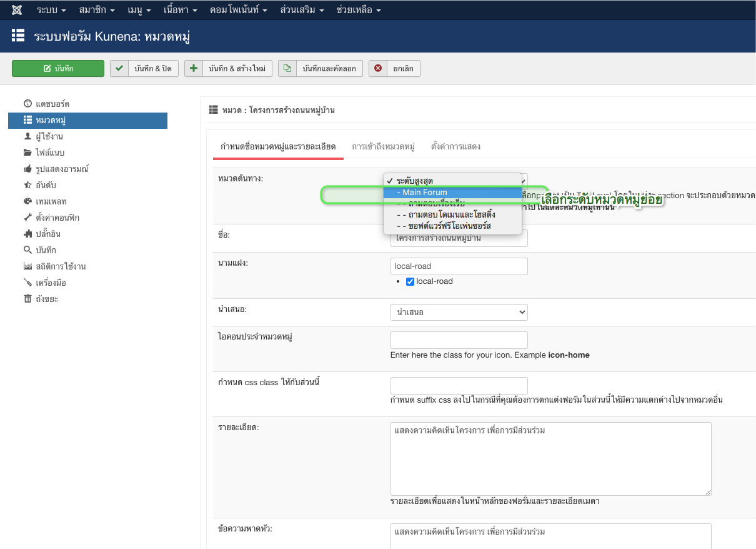The height and width of the screenshot is (549, 756).
Task: Click the users icon in sidebar
Action: coord(27,136)
